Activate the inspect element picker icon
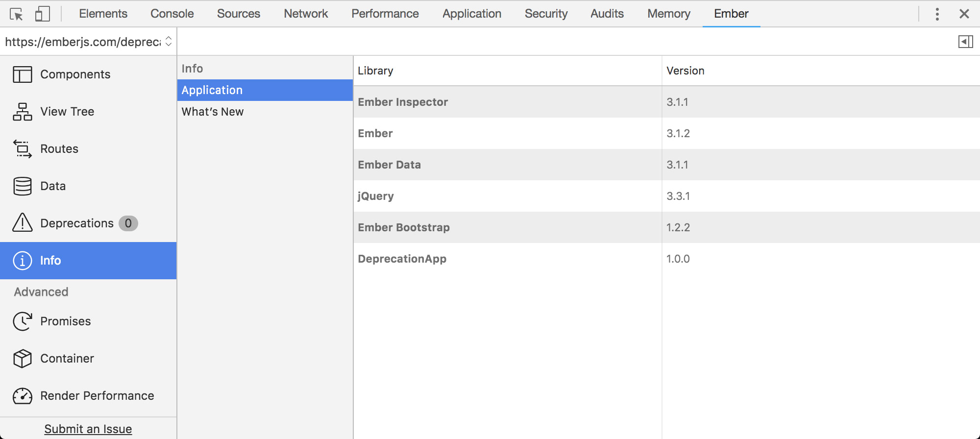This screenshot has width=980, height=439. click(x=16, y=14)
